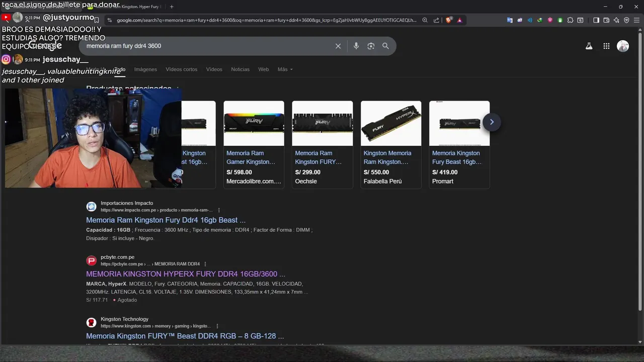This screenshot has width=644, height=362.
Task: Open Google apps grid icon
Action: point(606,46)
